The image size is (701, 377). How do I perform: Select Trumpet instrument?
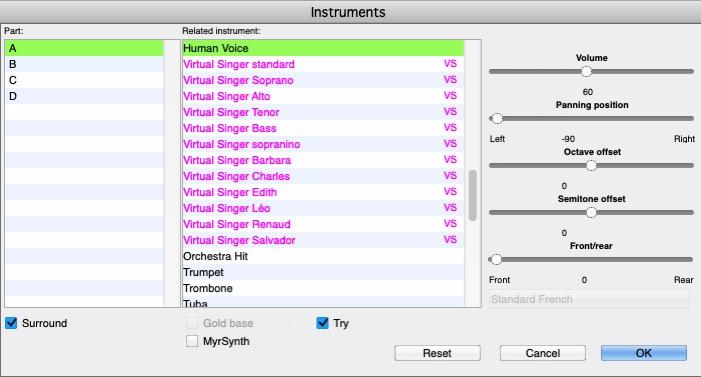click(x=323, y=272)
